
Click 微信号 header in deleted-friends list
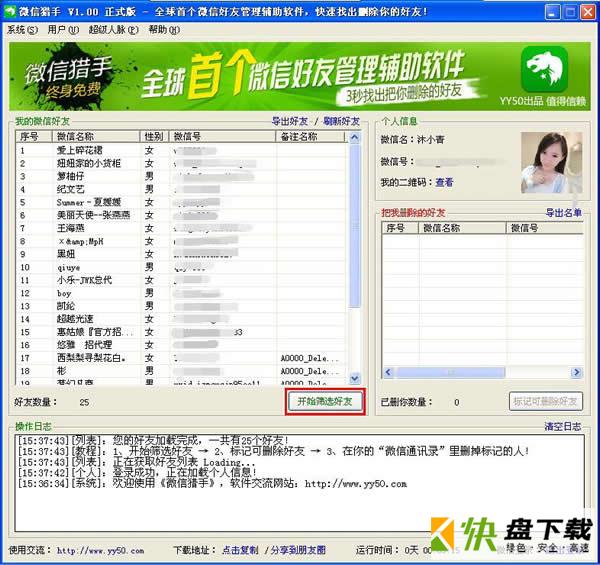point(545,228)
